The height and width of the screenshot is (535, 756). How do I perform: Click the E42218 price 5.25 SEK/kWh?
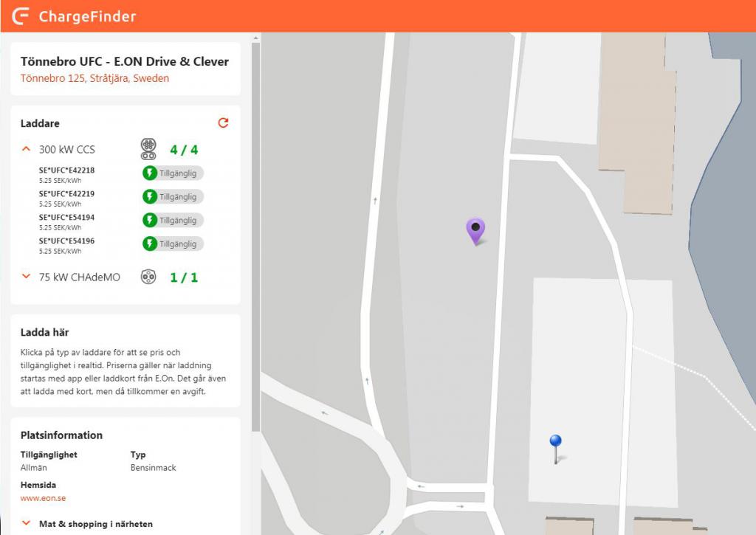60,181
